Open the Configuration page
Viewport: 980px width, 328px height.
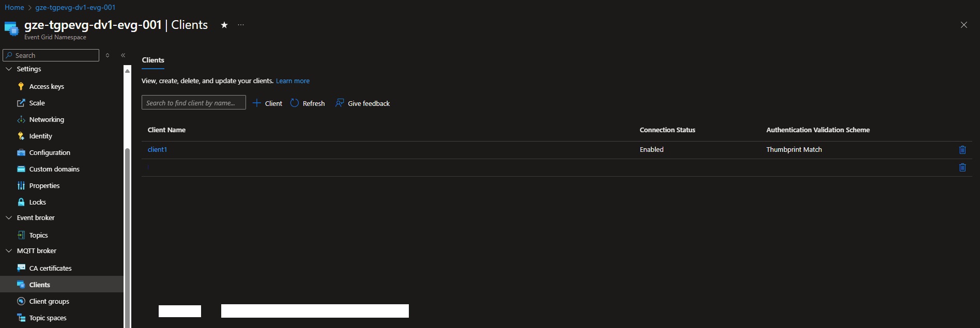coord(50,152)
